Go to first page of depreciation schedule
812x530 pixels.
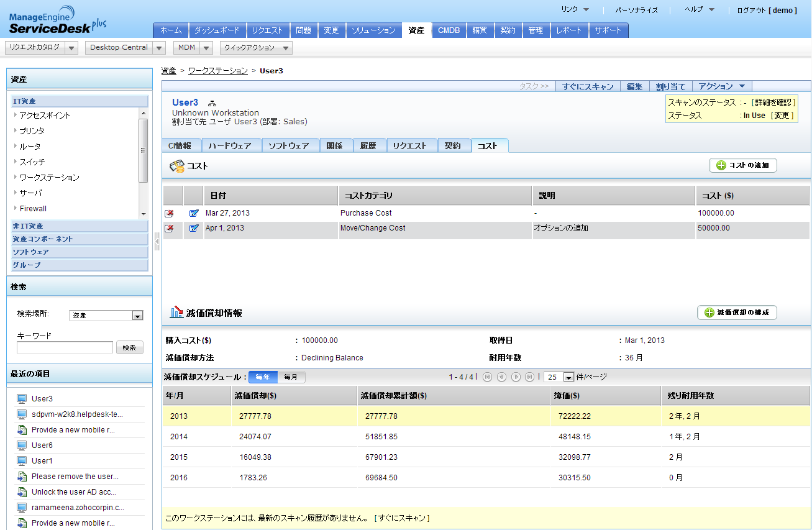tap(487, 377)
